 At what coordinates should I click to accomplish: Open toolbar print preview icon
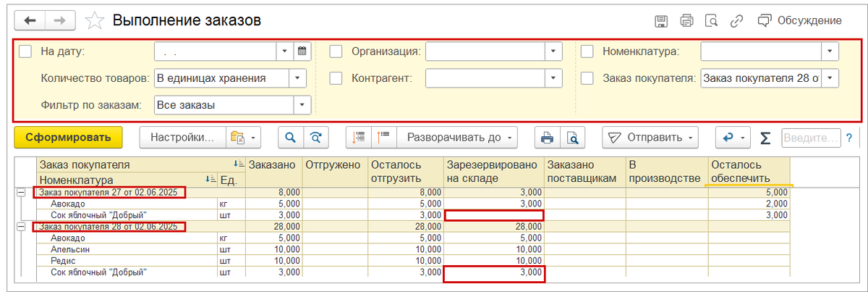pyautogui.click(x=572, y=137)
